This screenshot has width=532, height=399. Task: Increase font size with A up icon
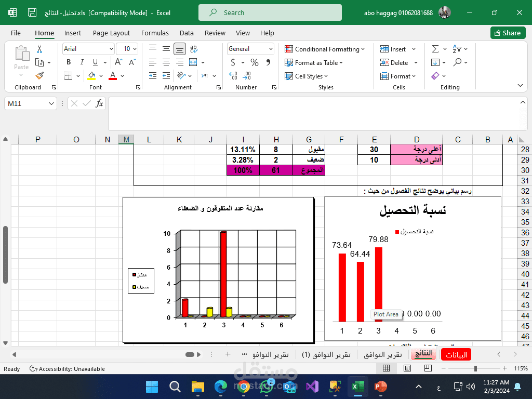118,62
